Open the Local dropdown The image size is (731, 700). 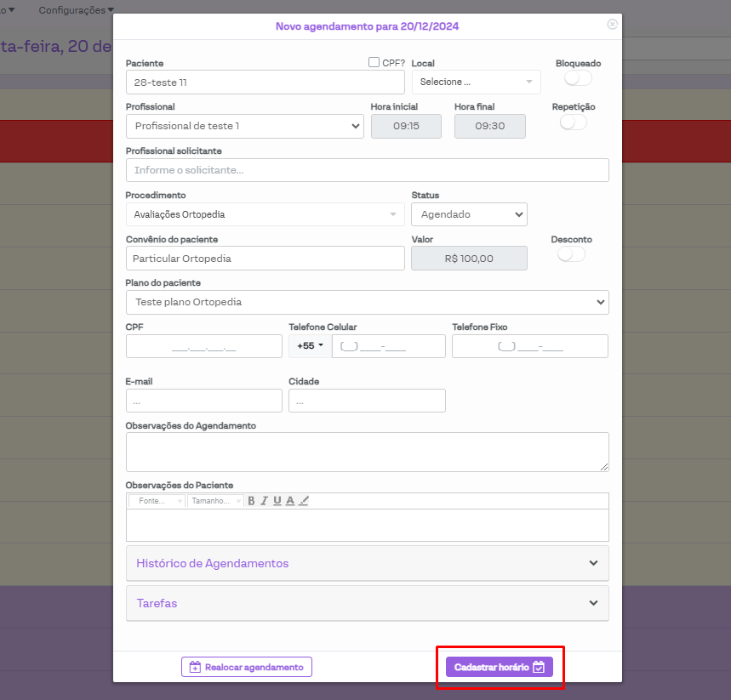click(477, 82)
